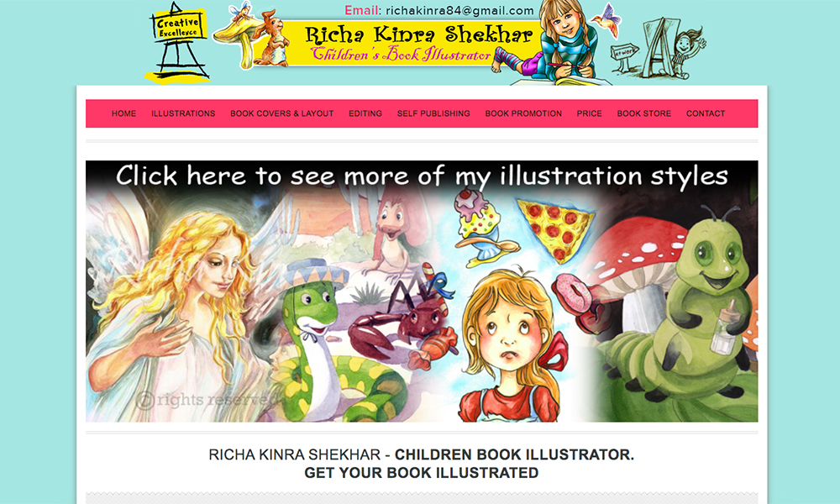Open the Editing menu item
This screenshot has width=840, height=504.
click(365, 113)
